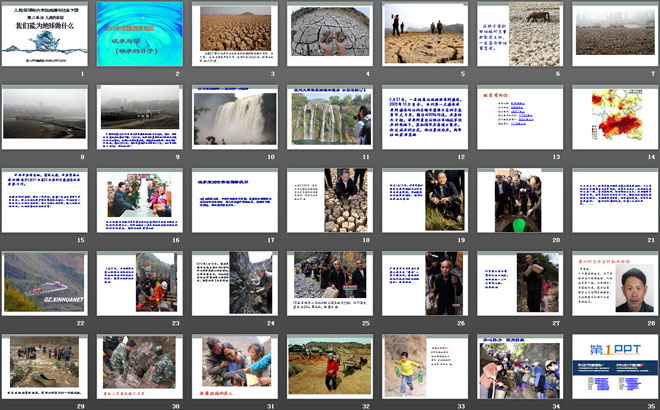Select slide 20 with the green bucket

point(518,200)
